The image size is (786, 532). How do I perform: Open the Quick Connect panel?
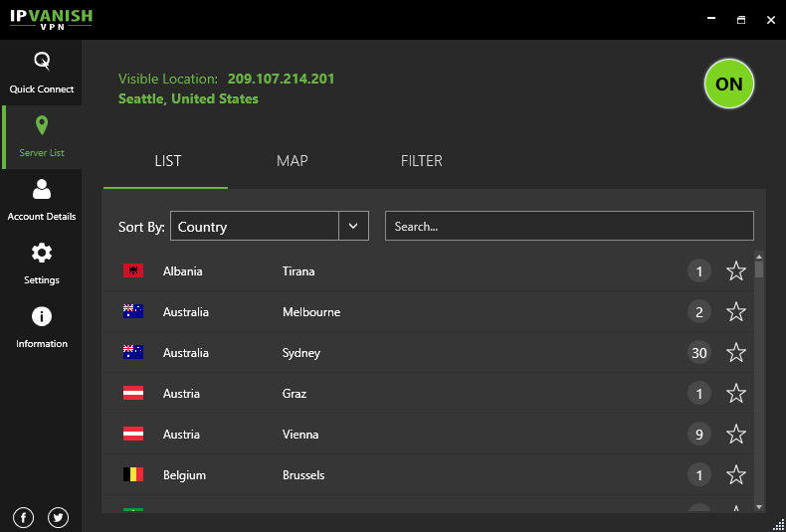pyautogui.click(x=41, y=73)
